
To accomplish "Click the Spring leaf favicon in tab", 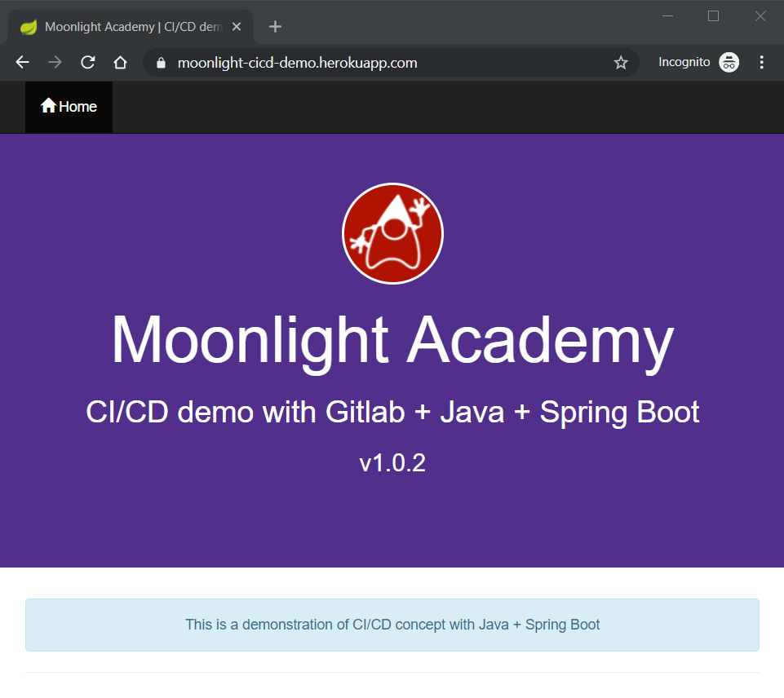I will [x=29, y=26].
